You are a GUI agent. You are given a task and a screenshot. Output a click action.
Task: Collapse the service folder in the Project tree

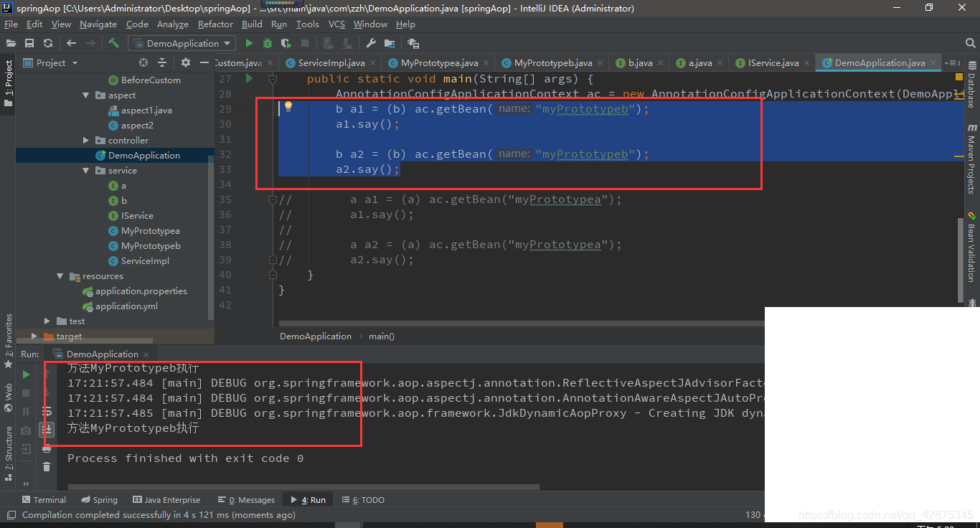tap(86, 170)
